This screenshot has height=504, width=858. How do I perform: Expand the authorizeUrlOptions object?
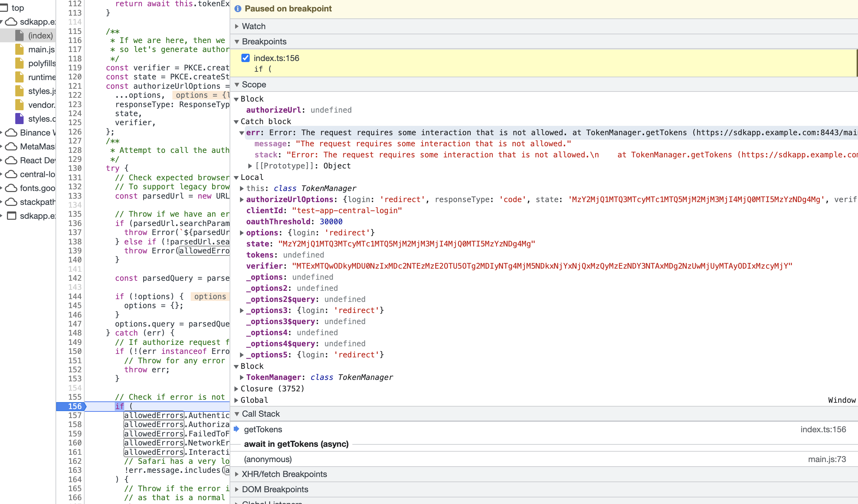click(x=242, y=199)
